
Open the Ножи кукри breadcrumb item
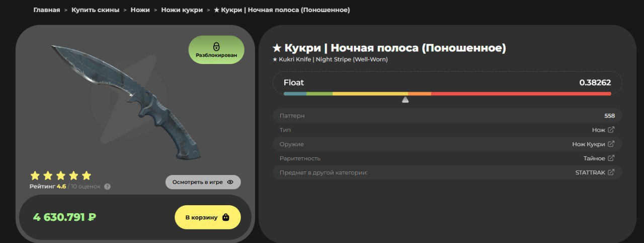point(182,10)
